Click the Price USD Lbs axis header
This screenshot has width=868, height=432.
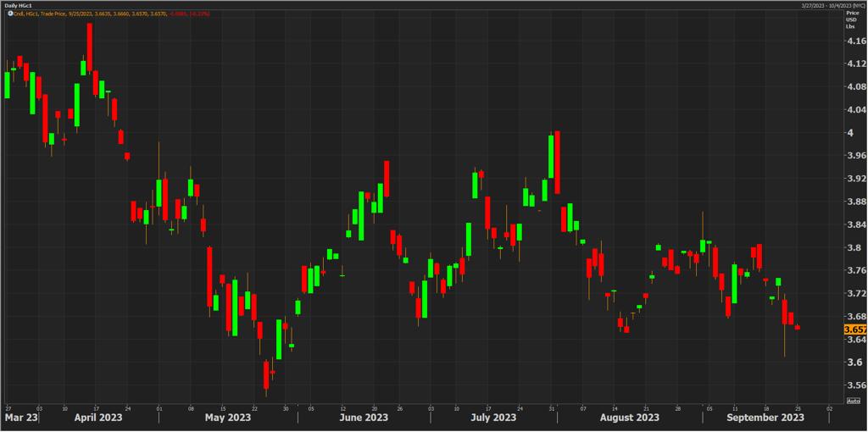(x=851, y=20)
